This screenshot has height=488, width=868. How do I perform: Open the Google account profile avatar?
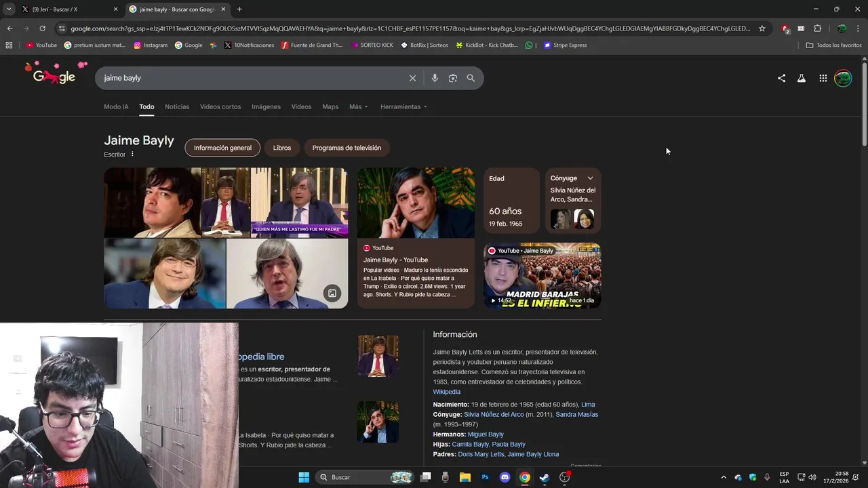point(843,78)
